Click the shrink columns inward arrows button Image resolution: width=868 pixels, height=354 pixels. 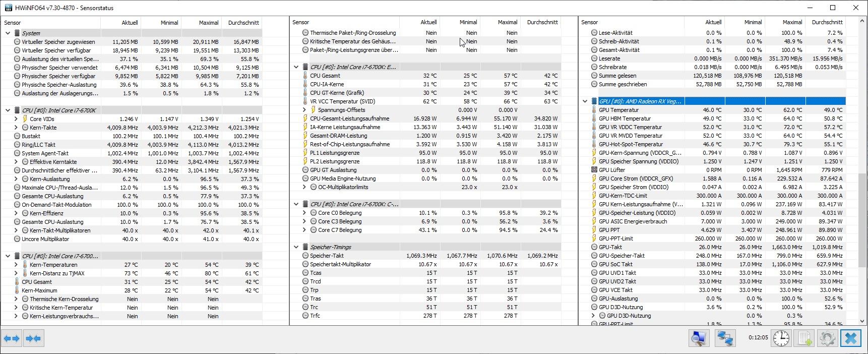click(x=34, y=338)
